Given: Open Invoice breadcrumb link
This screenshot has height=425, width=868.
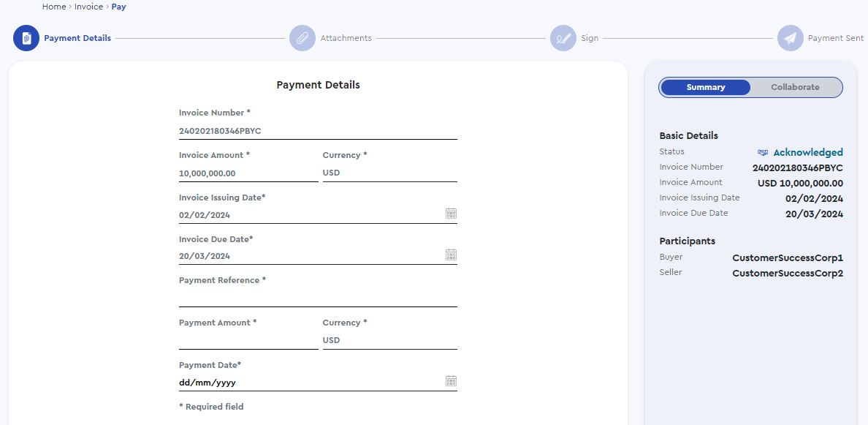Looking at the screenshot, I should pos(88,7).
